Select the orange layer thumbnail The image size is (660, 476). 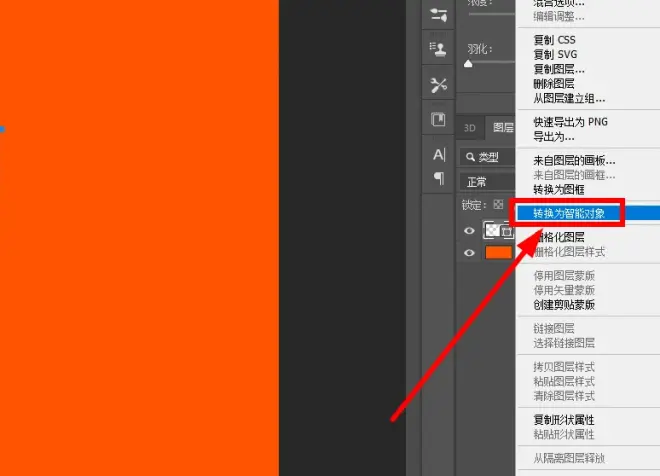tap(499, 253)
